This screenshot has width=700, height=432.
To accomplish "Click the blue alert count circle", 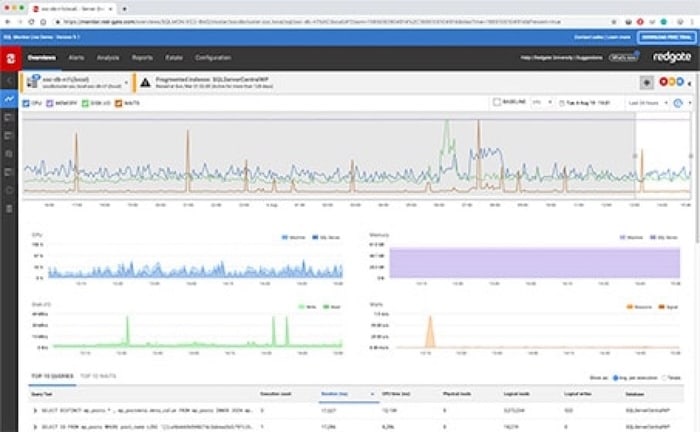I will tap(679, 82).
